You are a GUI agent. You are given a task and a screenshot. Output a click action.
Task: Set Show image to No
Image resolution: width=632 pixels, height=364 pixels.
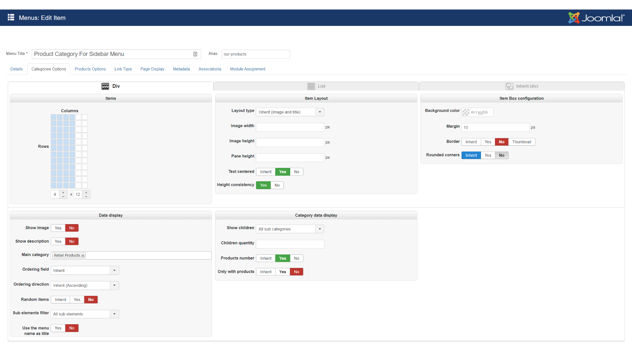tap(72, 228)
